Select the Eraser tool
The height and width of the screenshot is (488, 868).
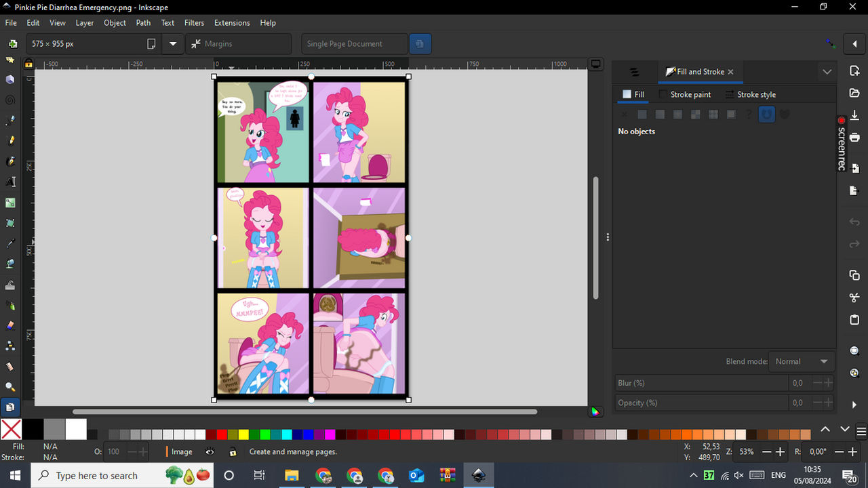(x=10, y=325)
